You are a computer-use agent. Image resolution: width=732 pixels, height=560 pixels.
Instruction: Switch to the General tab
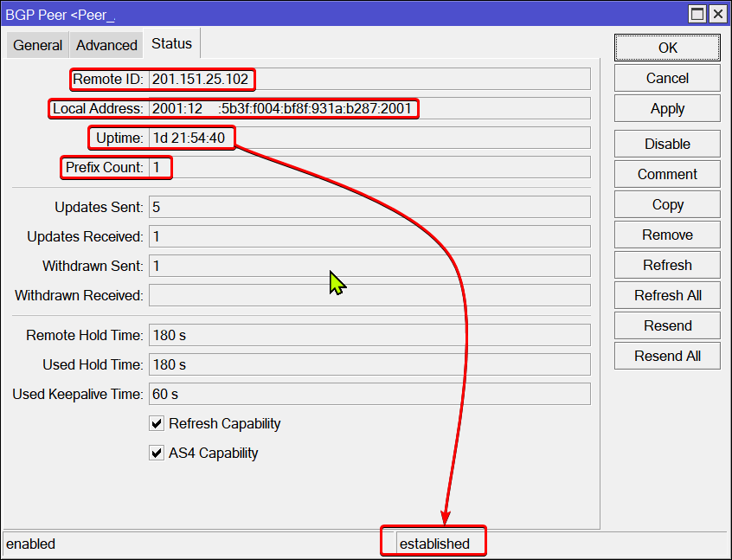point(37,45)
